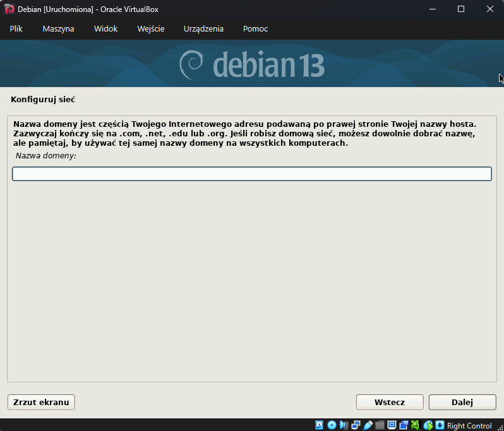Open the network adapter status icon

coord(356,425)
